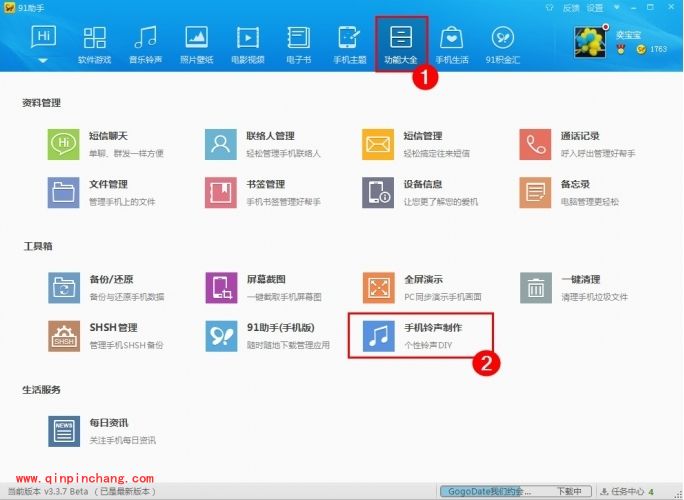Image resolution: width=684 pixels, height=500 pixels.
Task: Click the 短信聊天 title text
Action: tap(109, 136)
